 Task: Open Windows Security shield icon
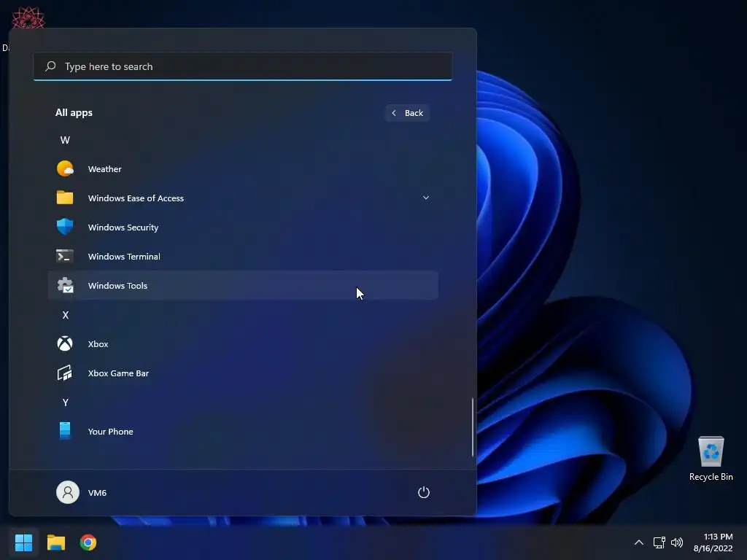pos(65,227)
